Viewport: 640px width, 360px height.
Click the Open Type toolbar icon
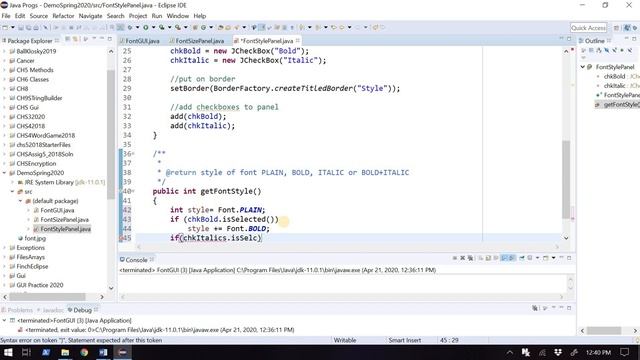coord(220,28)
